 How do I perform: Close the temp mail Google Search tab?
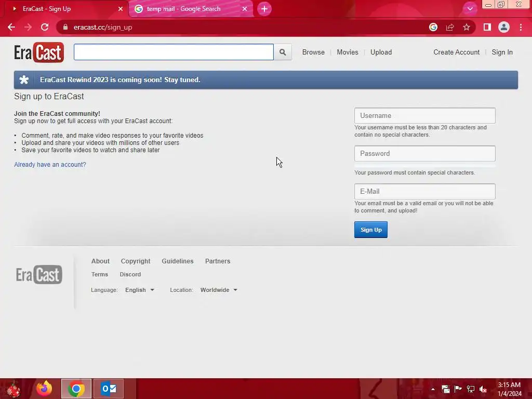(x=245, y=9)
